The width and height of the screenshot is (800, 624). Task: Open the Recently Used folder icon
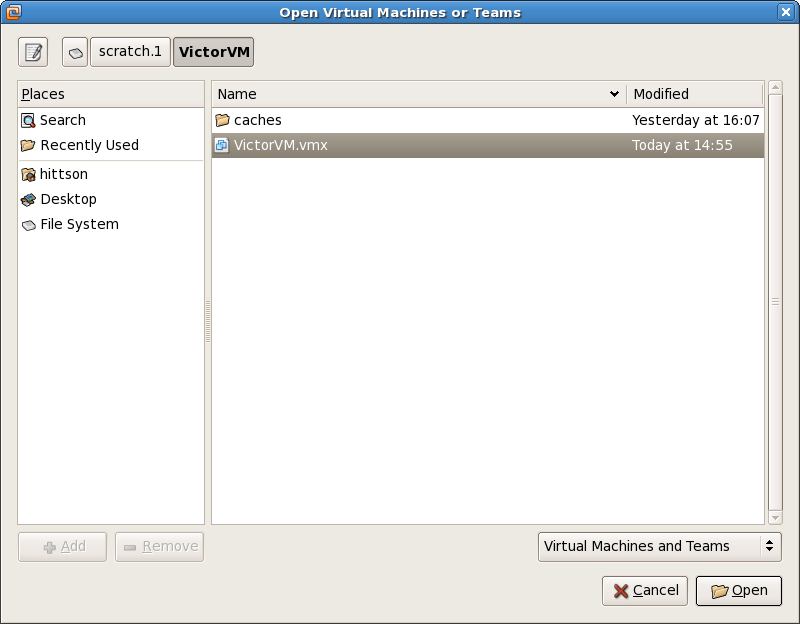coord(29,145)
